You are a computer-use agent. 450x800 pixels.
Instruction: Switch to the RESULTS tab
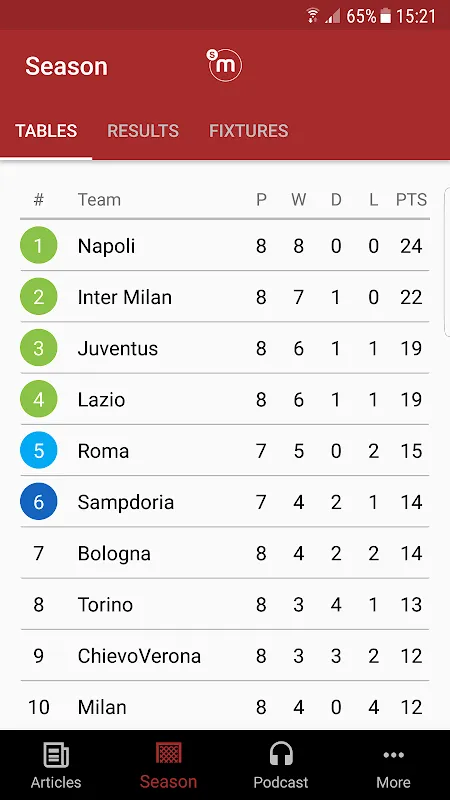coord(143,131)
